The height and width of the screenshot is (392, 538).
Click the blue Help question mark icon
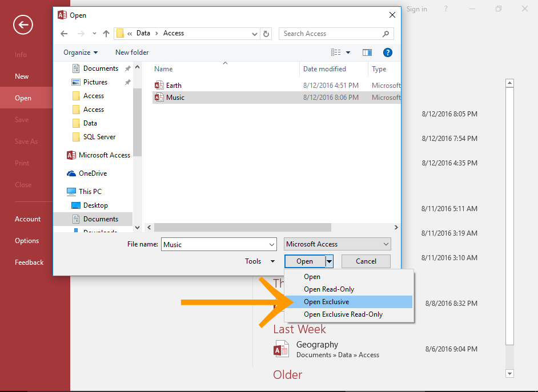pos(388,52)
